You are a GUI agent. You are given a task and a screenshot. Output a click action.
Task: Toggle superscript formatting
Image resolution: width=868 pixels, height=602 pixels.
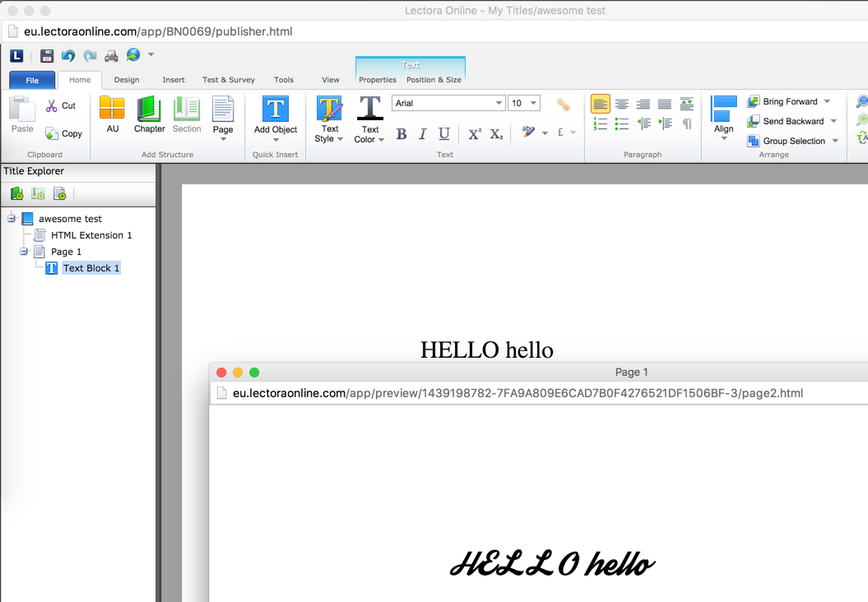coord(475,134)
